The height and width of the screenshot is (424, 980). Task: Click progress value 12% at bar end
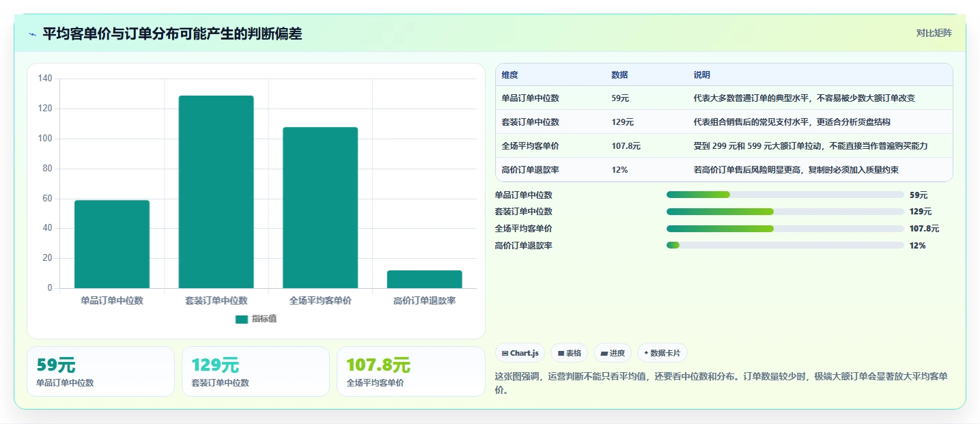[917, 245]
